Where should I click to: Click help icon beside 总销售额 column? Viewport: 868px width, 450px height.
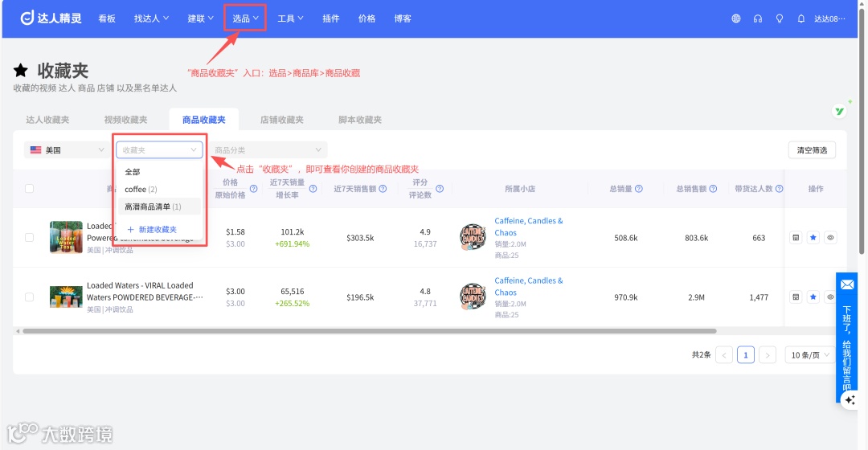[x=713, y=189]
